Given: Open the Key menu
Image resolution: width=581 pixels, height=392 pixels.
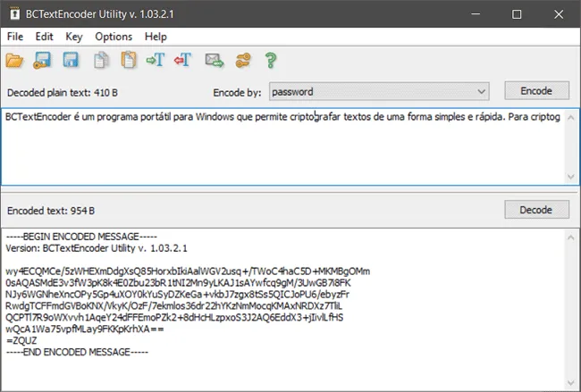Looking at the screenshot, I should point(74,37).
